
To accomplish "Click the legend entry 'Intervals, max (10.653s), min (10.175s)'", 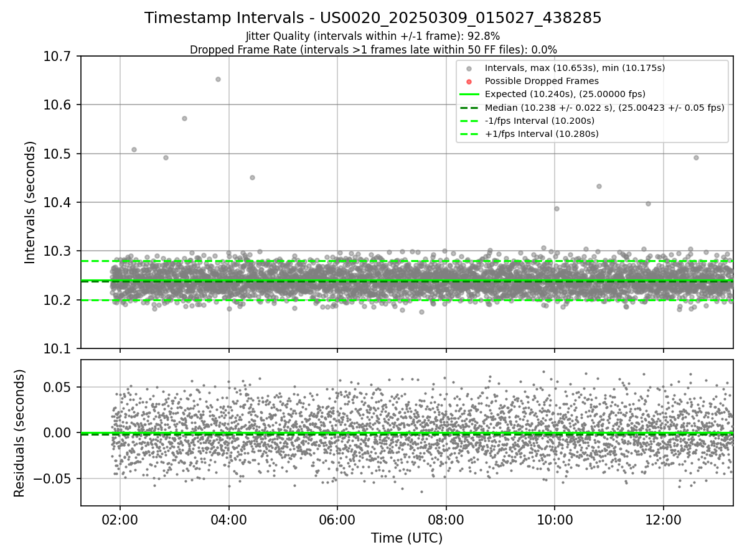I will [575, 68].
